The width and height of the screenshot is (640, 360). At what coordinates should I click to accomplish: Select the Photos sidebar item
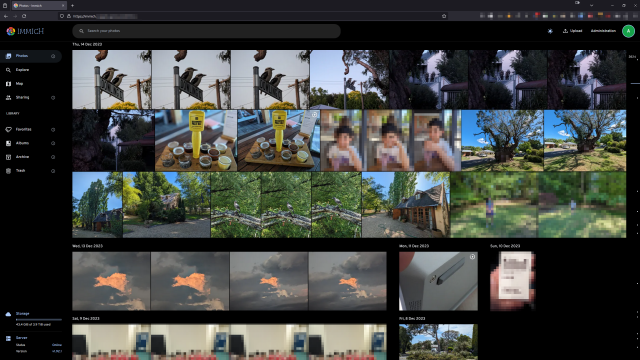pyautogui.click(x=31, y=56)
